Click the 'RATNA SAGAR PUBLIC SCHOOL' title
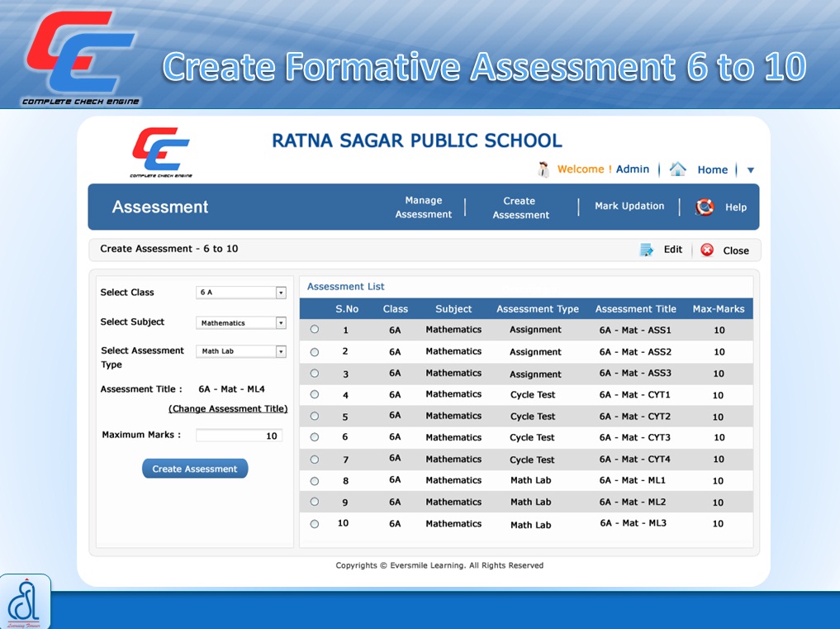The width and height of the screenshot is (840, 629). (417, 141)
